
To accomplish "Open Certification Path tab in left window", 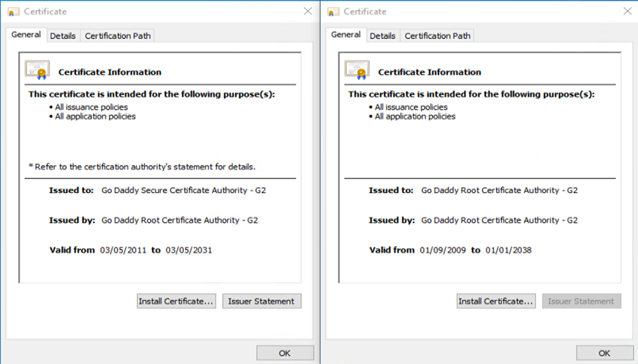I will click(x=117, y=36).
